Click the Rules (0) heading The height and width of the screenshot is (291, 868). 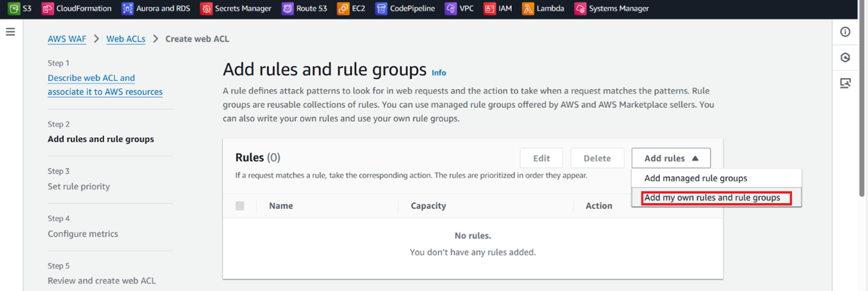[x=258, y=158]
